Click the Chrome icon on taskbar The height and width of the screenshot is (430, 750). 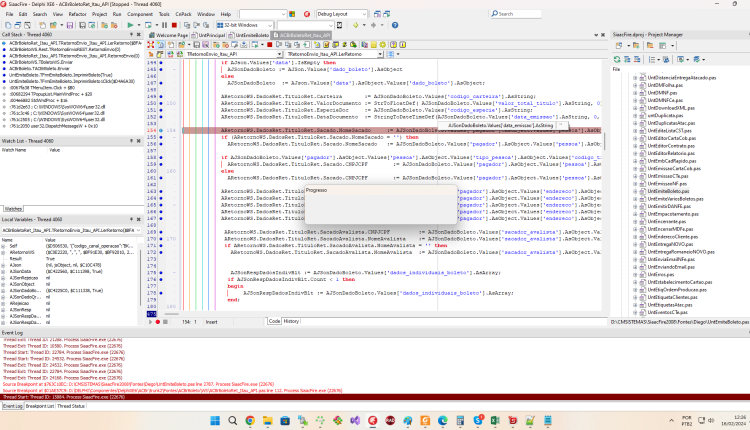point(250,420)
